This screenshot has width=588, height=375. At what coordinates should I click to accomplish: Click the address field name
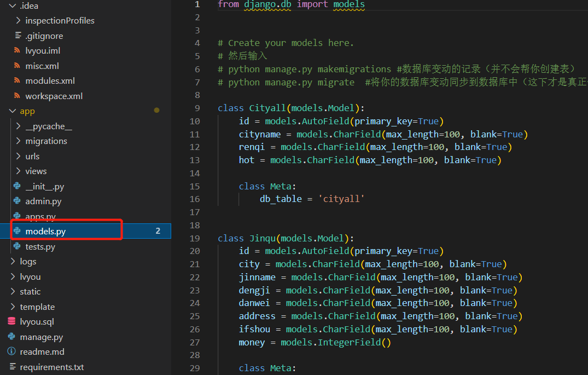pos(257,316)
